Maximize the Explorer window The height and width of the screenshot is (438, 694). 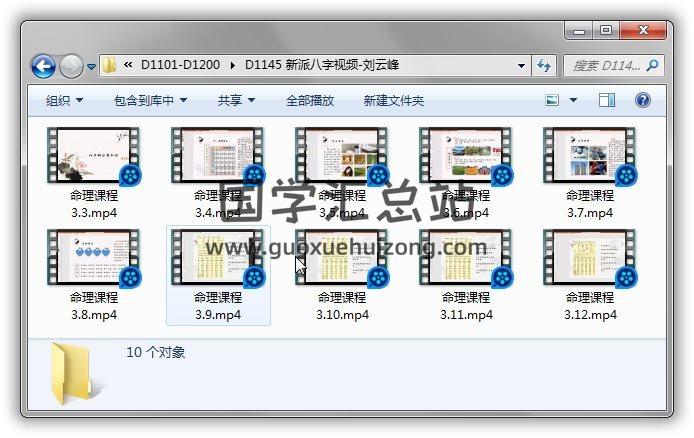point(606,31)
